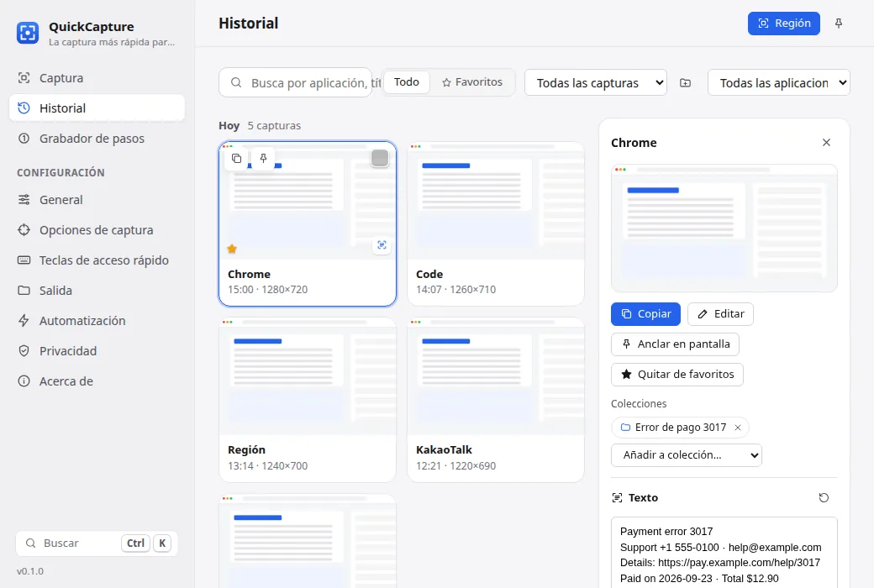Viewport: 874px width, 588px height.
Task: Click the favorite star on Chrome card
Action: click(x=232, y=249)
